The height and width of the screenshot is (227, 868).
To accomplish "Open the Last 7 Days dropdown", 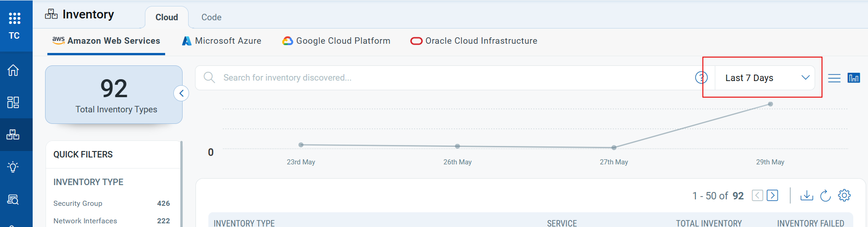I will (x=765, y=78).
